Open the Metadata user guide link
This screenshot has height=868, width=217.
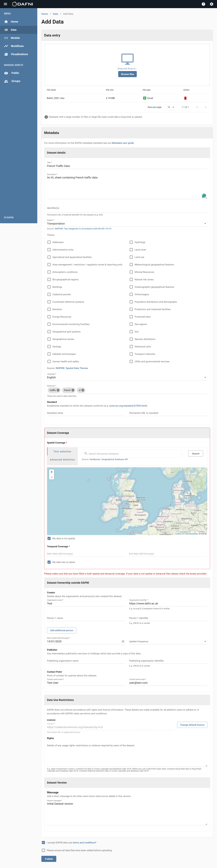(123, 143)
